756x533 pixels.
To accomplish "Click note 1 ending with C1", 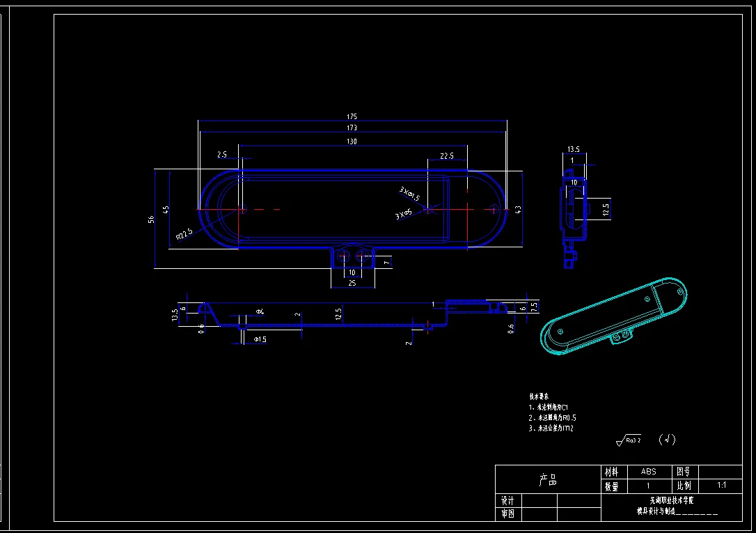I will pos(549,407).
